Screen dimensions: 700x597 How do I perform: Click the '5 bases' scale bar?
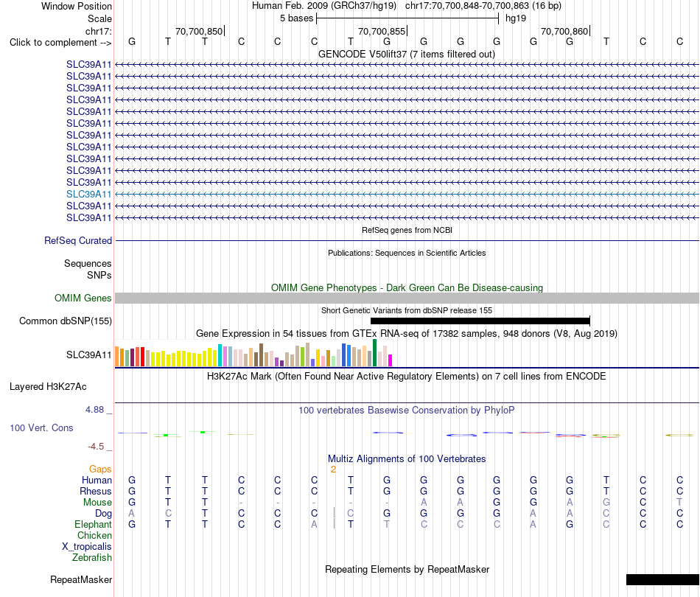point(407,18)
